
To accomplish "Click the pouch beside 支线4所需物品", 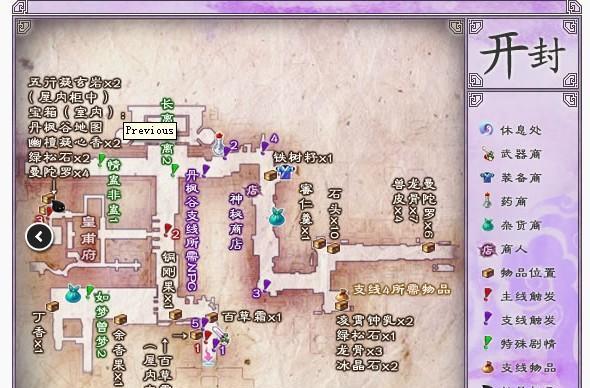I will (342, 295).
